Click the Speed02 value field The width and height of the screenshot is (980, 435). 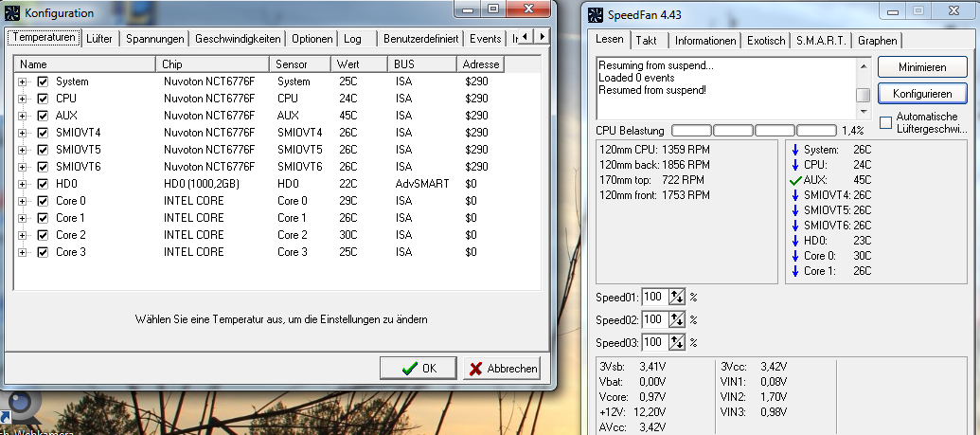point(655,319)
